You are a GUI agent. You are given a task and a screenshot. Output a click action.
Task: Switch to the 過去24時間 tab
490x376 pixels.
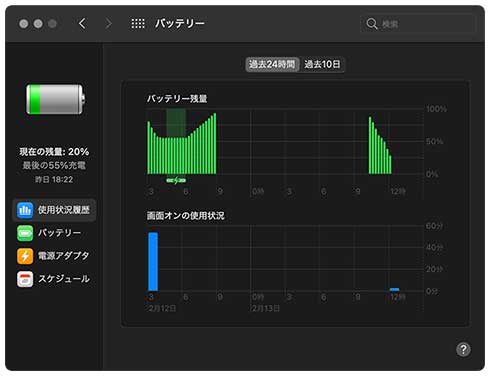coord(272,64)
